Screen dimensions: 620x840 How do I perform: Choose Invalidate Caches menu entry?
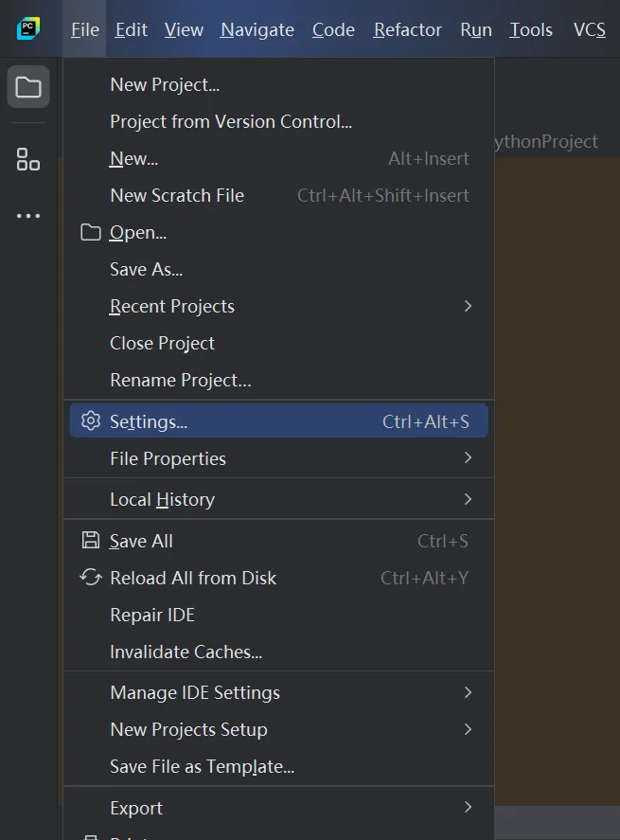[x=186, y=652]
